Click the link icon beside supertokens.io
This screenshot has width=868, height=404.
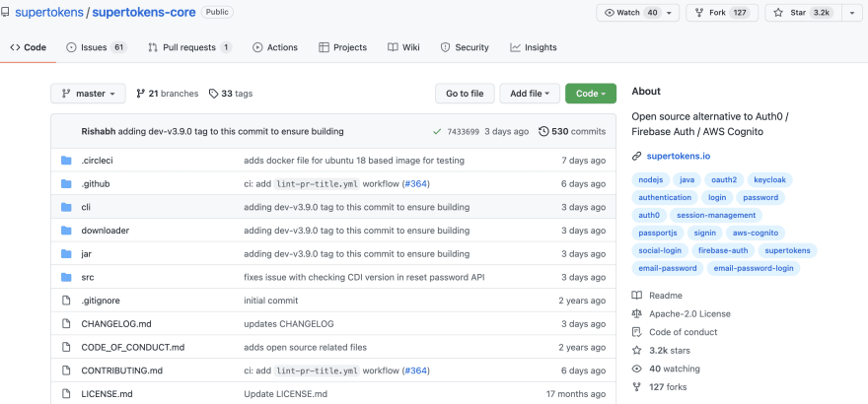tap(636, 156)
